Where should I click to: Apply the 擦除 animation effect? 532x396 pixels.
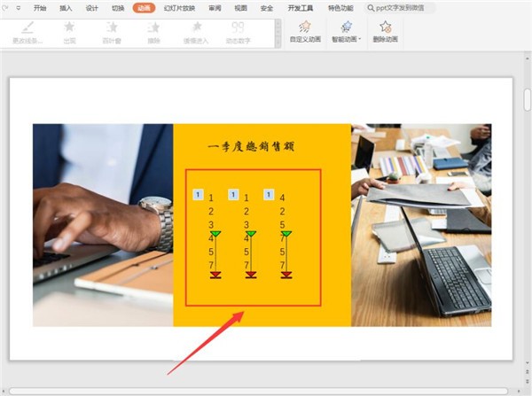click(x=153, y=33)
